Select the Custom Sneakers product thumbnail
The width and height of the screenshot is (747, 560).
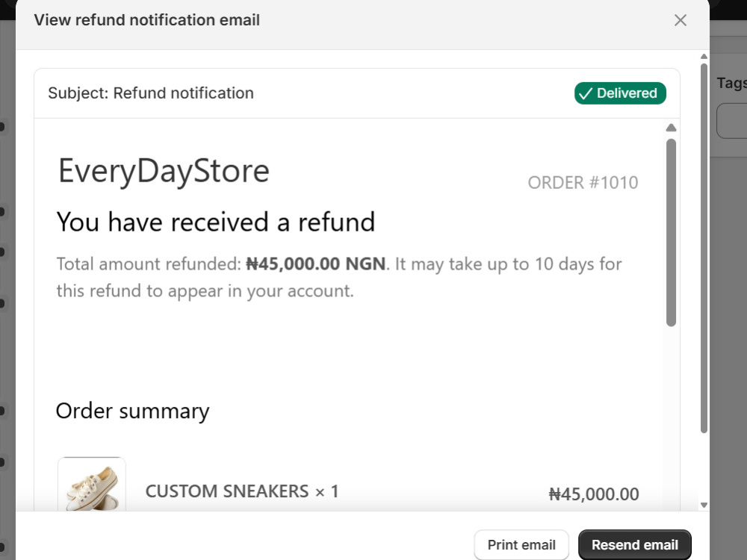coord(92,485)
